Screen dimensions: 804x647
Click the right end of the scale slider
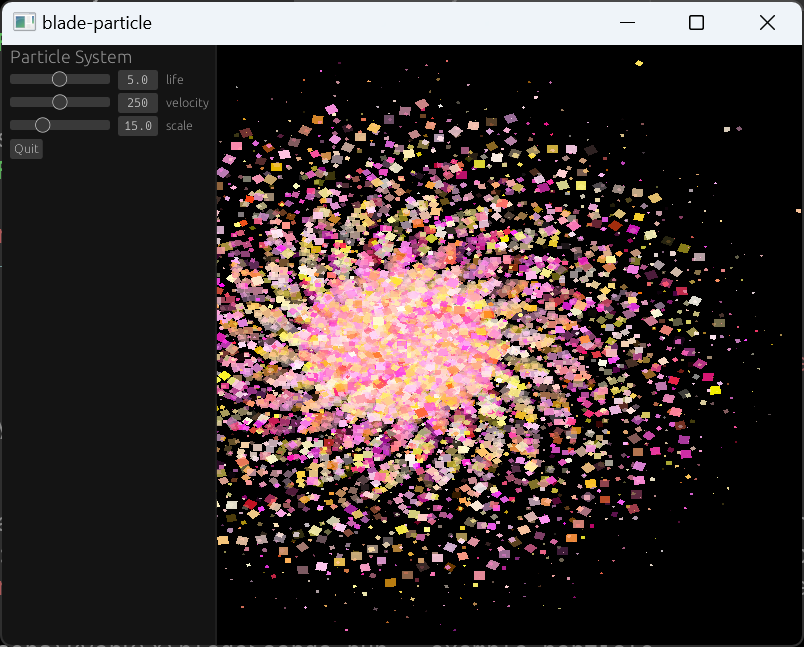click(x=106, y=124)
